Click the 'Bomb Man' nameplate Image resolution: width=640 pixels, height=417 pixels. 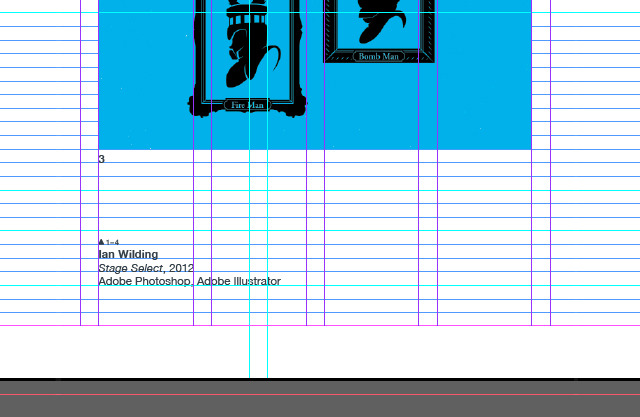379,56
